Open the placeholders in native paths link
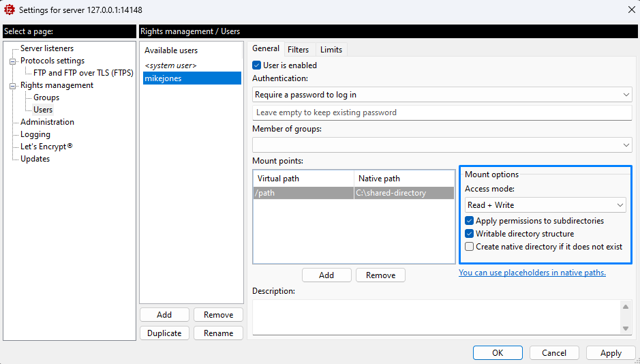The width and height of the screenshot is (640, 364). 532,273
